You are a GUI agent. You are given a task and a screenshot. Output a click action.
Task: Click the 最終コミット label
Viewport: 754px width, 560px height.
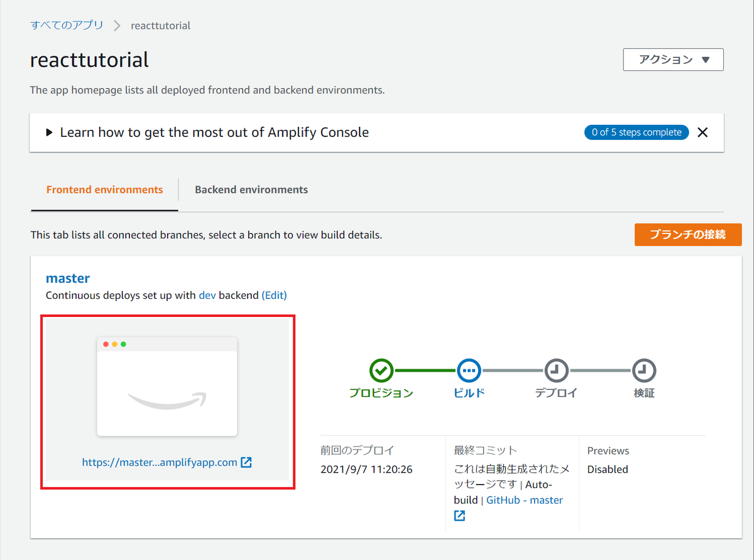coord(486,451)
